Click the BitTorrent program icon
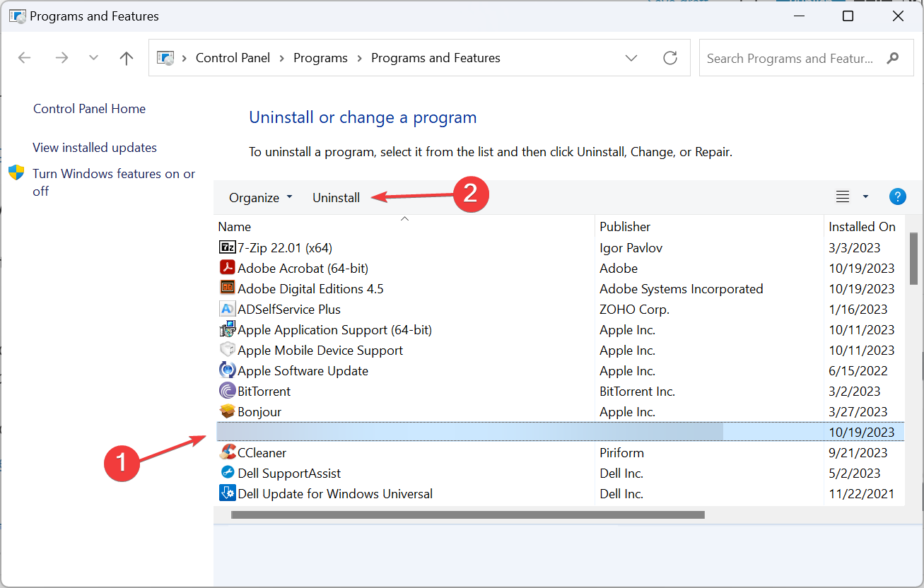Screen dimensions: 924x588 [227, 391]
